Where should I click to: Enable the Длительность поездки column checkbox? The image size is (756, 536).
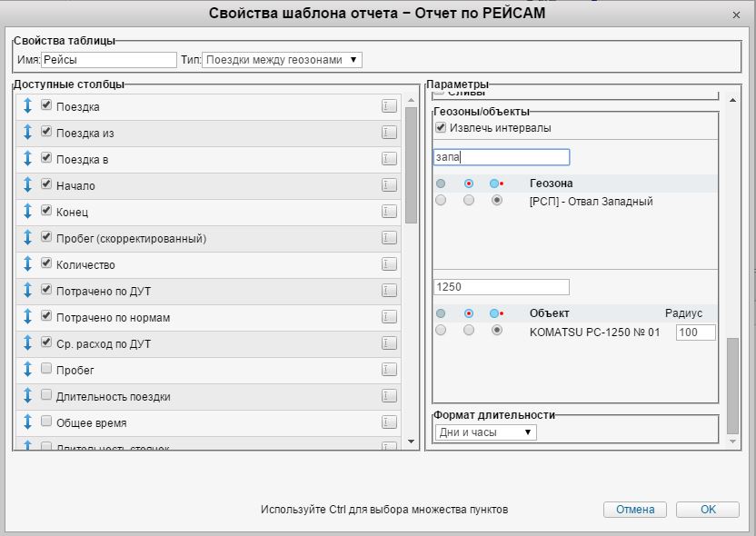46,396
